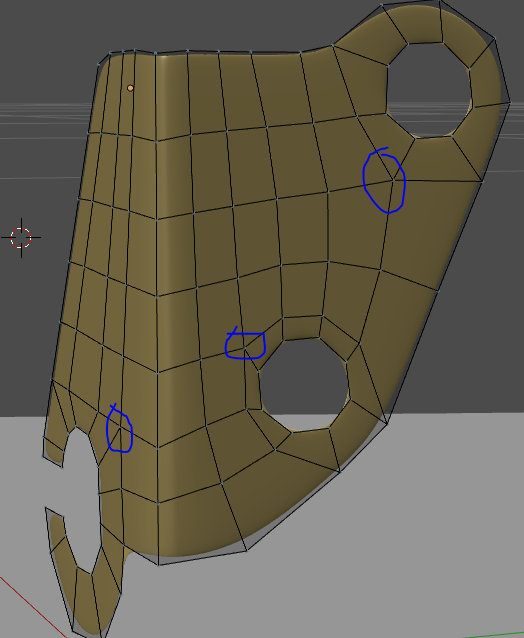The height and width of the screenshot is (638, 524).
Task: Select the small face directly above the lower hole
Action: tap(301, 328)
